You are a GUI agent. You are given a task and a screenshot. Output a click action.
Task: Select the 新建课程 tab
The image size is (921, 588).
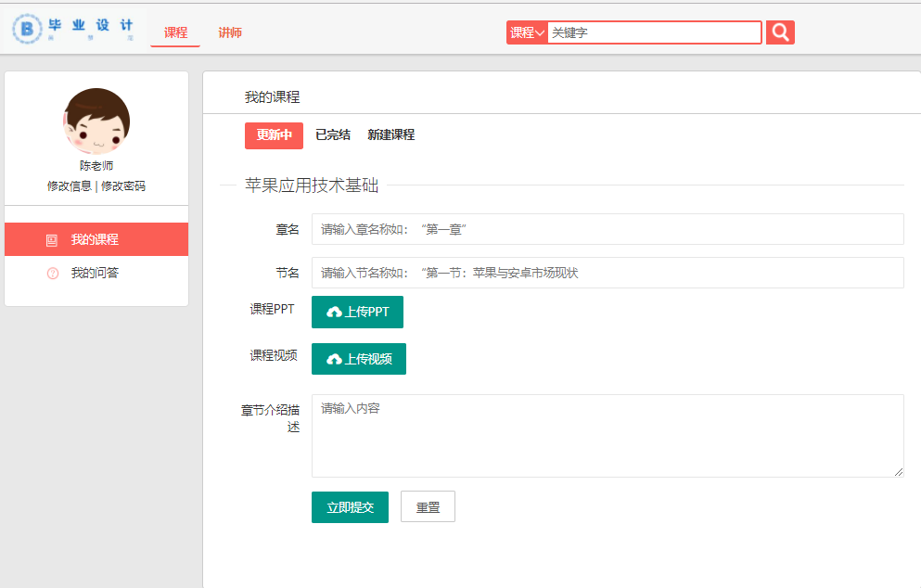pos(390,135)
